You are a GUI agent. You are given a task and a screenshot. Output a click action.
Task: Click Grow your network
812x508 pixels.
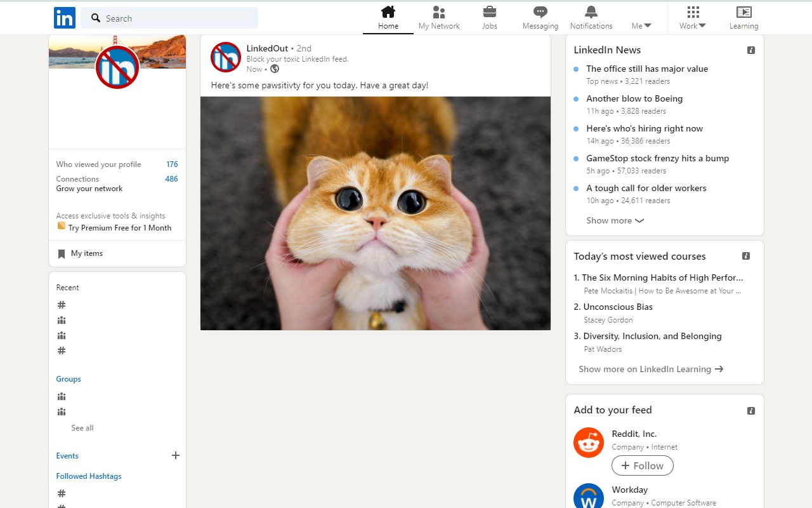pyautogui.click(x=89, y=189)
